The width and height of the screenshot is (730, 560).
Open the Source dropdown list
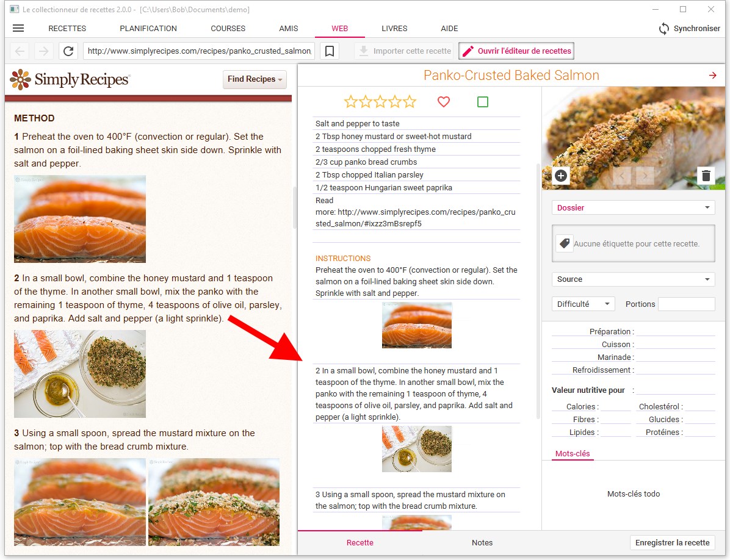pyautogui.click(x=633, y=279)
